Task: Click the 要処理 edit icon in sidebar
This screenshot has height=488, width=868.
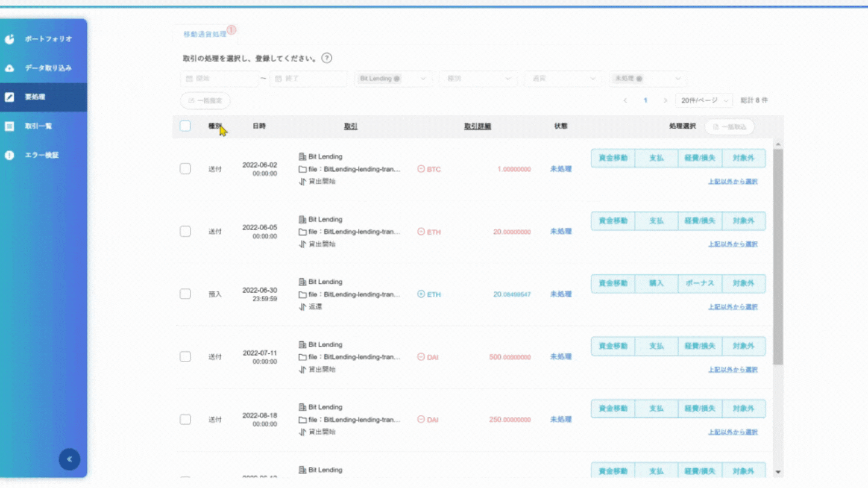Action: (x=10, y=97)
